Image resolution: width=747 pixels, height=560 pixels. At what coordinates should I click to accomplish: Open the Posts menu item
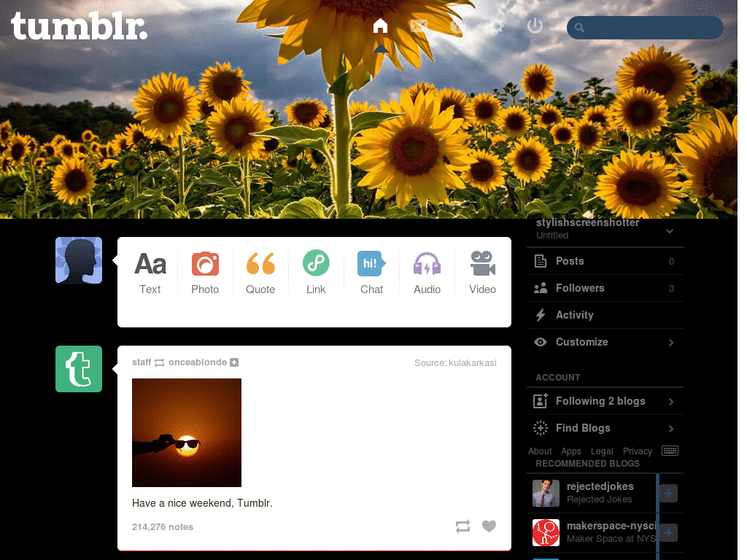pos(605,261)
